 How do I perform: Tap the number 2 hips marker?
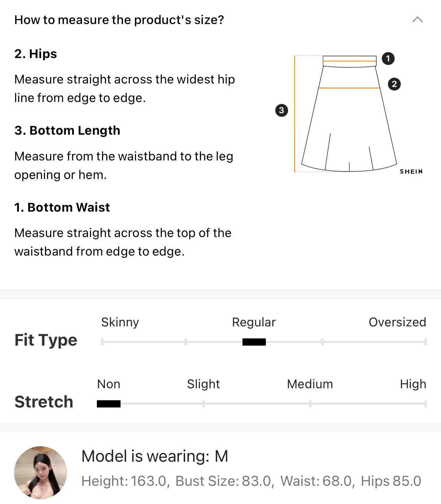pos(394,84)
